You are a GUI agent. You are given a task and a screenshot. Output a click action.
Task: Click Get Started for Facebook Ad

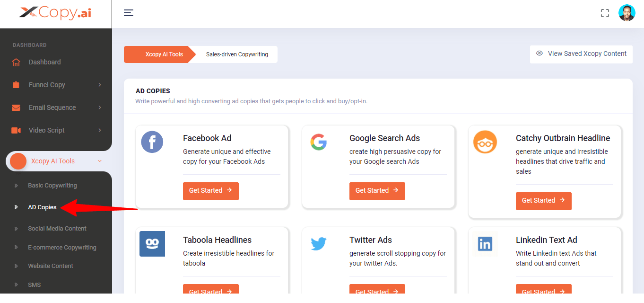point(210,191)
